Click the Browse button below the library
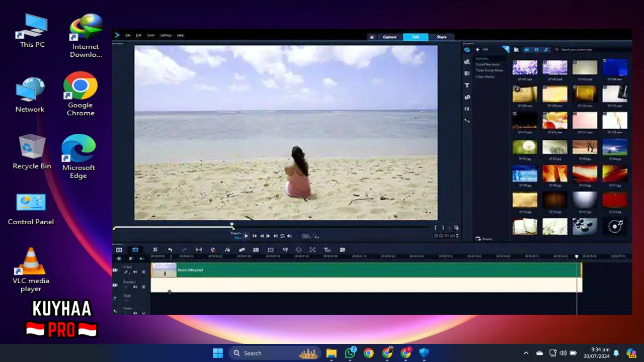Screen dimensions: 644x362 tap(484, 239)
